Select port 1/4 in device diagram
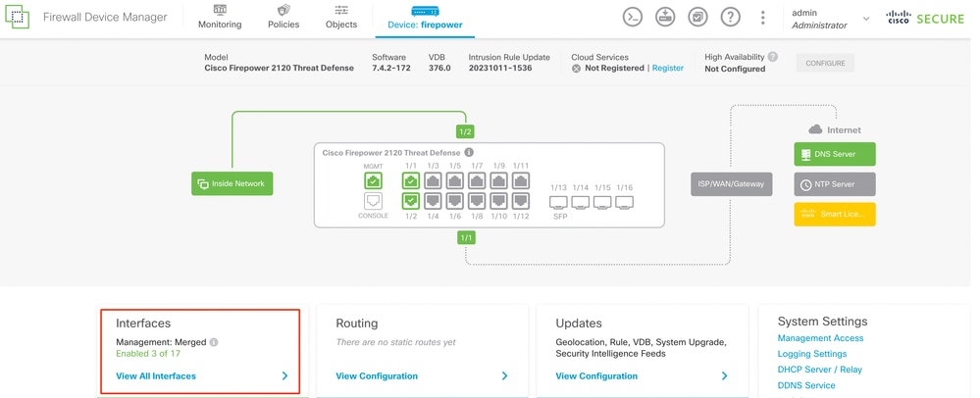This screenshot has height=398, width=980. click(x=434, y=201)
